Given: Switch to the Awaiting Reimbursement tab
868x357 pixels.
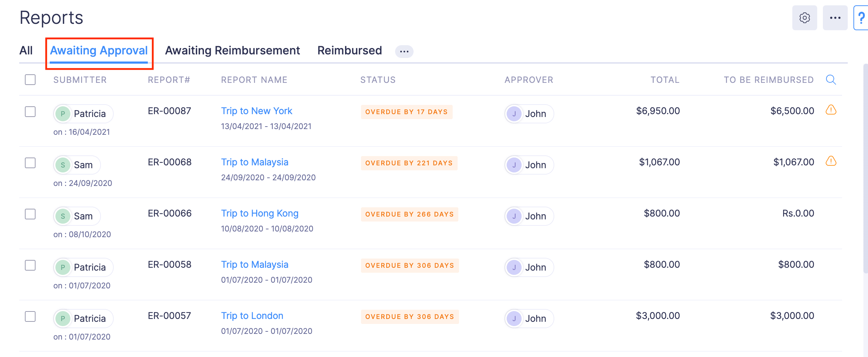Looking at the screenshot, I should click(x=232, y=50).
